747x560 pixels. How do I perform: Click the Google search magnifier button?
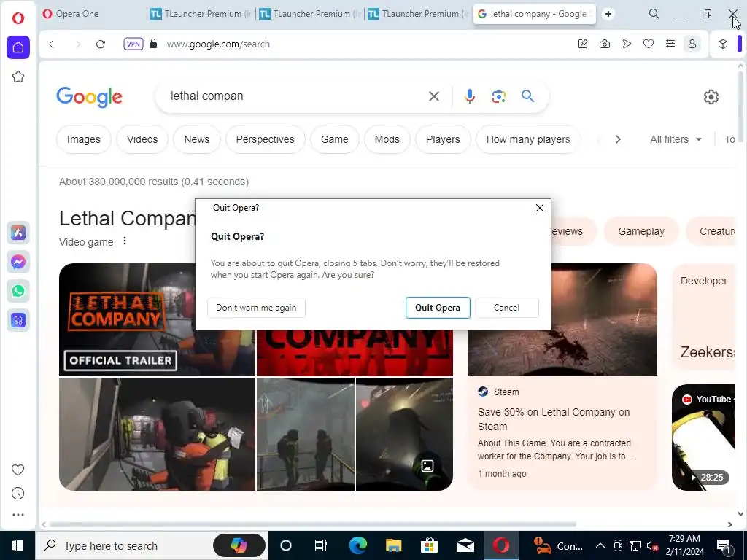click(528, 96)
